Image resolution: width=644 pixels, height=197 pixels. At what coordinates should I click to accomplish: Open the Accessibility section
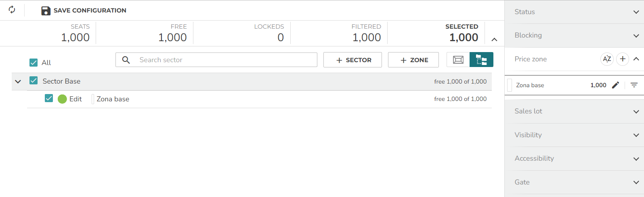point(574,159)
